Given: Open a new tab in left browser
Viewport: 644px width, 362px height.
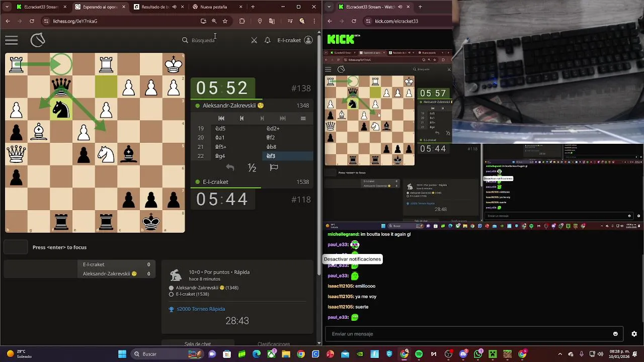Looking at the screenshot, I should pyautogui.click(x=253, y=7).
